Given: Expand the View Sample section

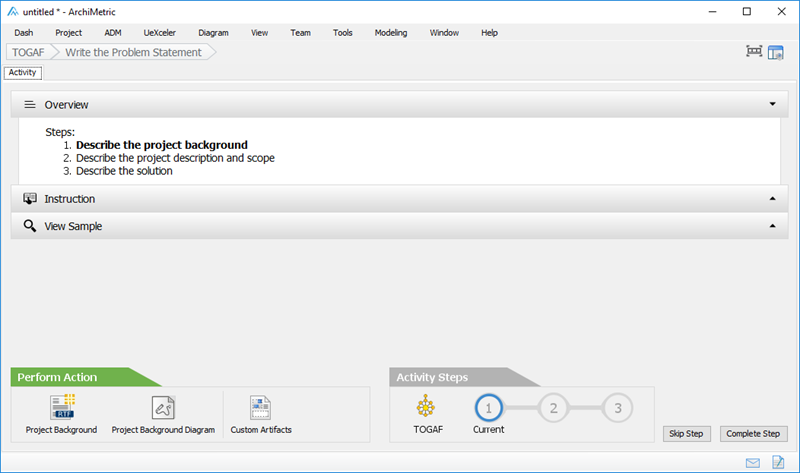Looking at the screenshot, I should point(772,226).
